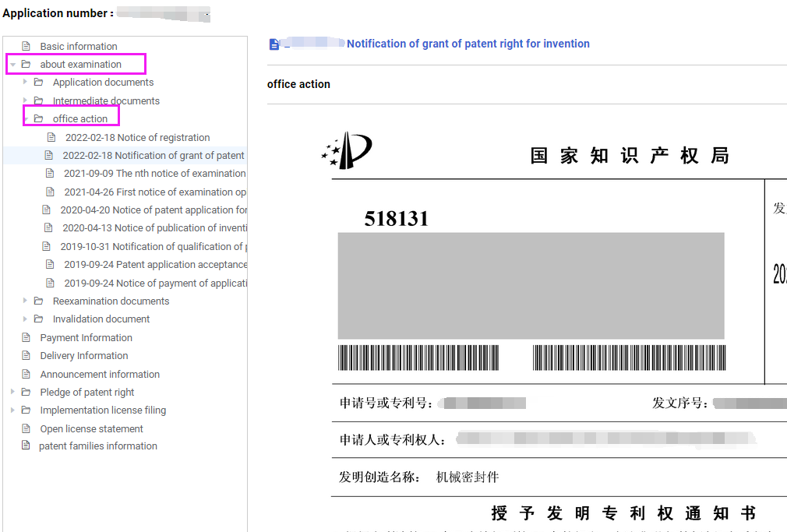787x532 pixels.
Task: Click document icon beside Open license statement
Action: tap(26, 428)
